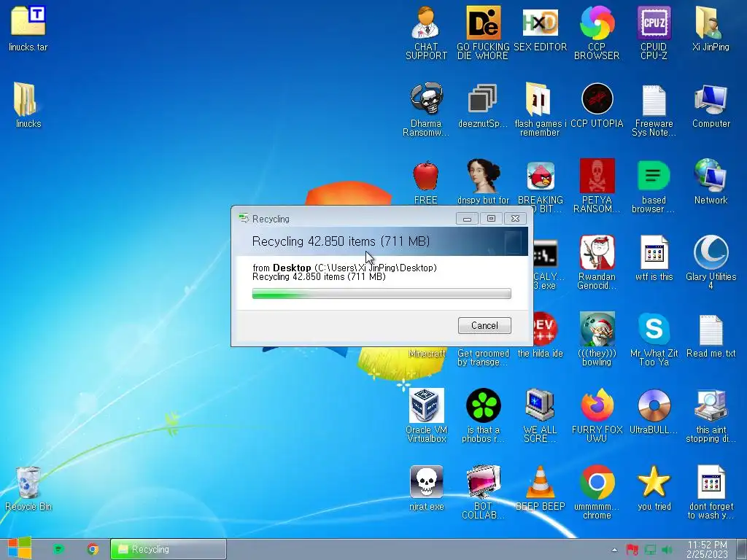Select the Computer desktop icon
Screen dimensions: 747x560
[x=711, y=106]
